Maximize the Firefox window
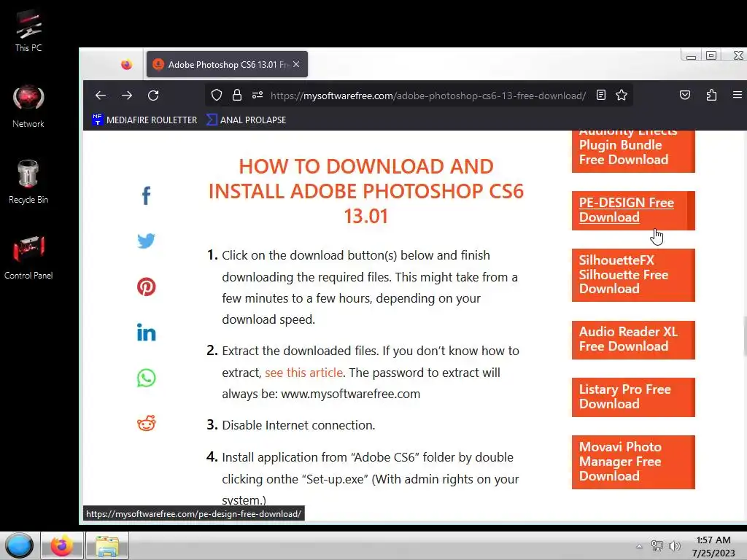The height and width of the screenshot is (560, 747). pos(711,55)
